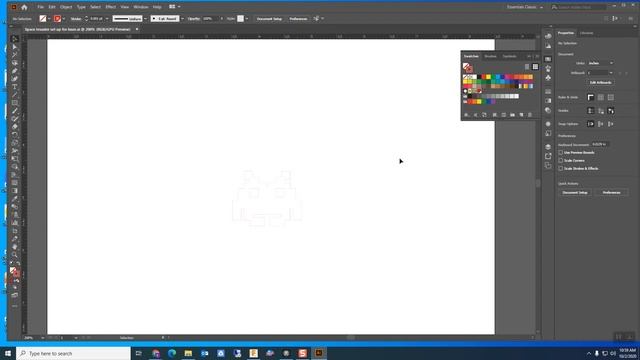Image resolution: width=640 pixels, height=360 pixels.
Task: Click the Delete Swatch trash icon
Action: click(530, 115)
